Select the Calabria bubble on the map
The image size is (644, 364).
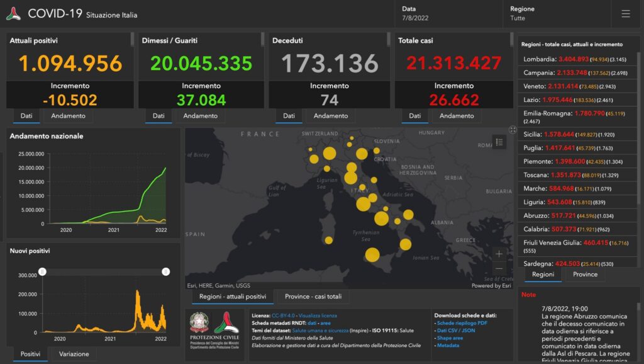pyautogui.click(x=406, y=244)
